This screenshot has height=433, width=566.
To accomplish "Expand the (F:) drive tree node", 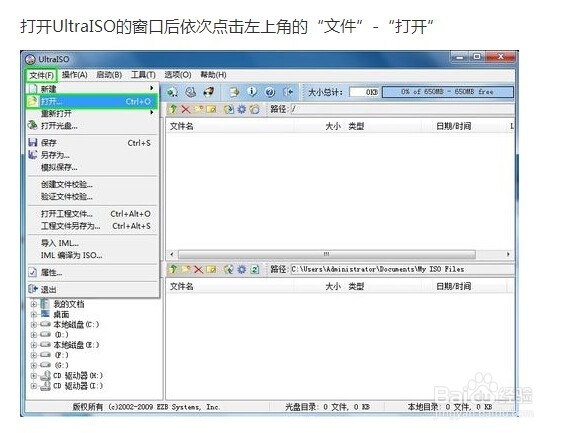I will (34, 355).
